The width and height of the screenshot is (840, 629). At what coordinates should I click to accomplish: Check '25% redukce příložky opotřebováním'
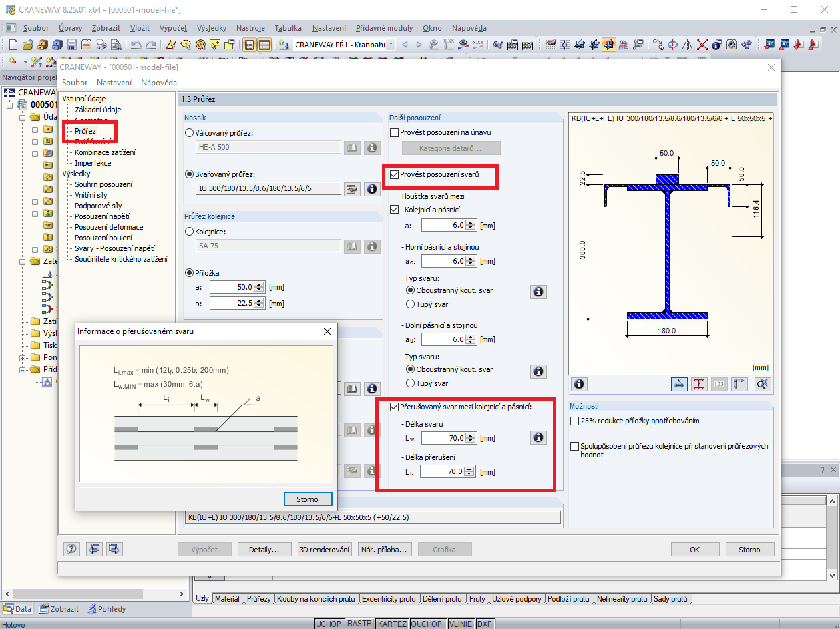pos(575,421)
